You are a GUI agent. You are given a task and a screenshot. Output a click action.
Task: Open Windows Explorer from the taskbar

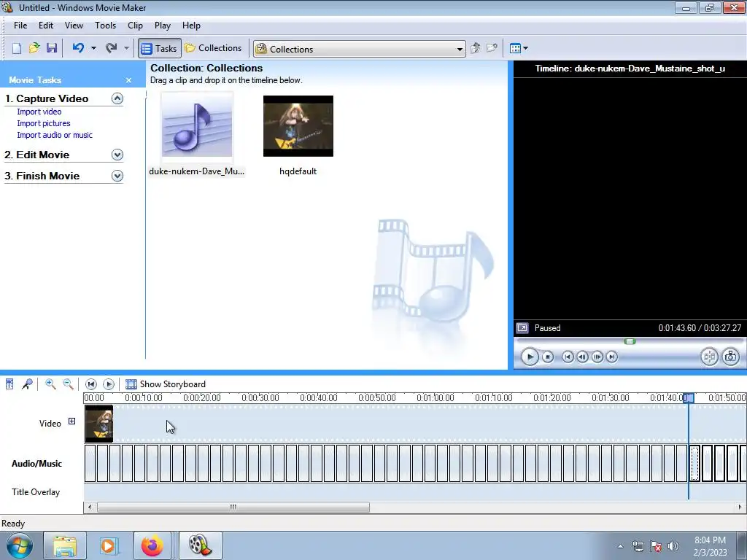coord(65,545)
